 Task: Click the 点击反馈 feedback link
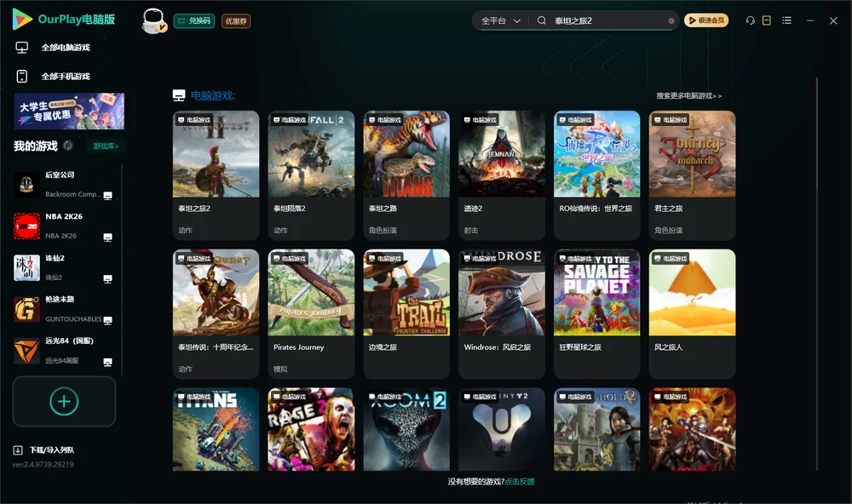[520, 481]
